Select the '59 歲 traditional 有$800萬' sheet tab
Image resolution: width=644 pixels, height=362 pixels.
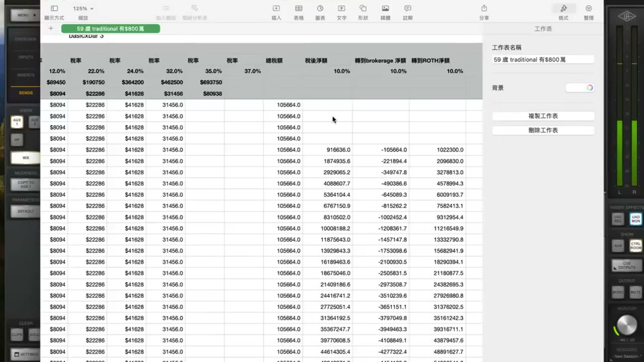click(111, 29)
